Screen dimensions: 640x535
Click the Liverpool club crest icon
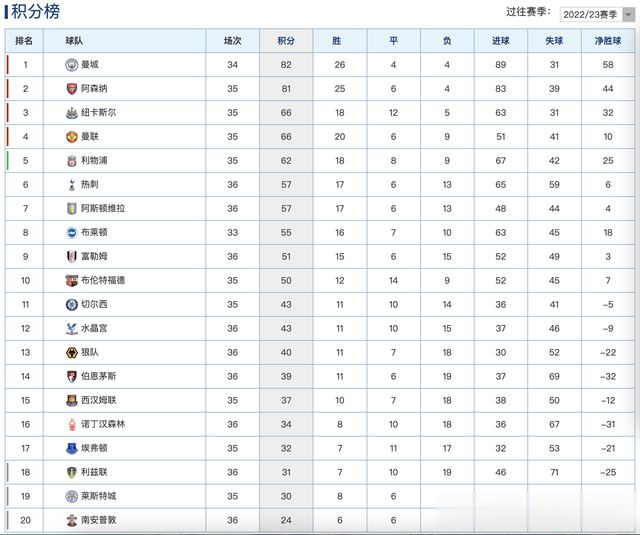coord(71,161)
